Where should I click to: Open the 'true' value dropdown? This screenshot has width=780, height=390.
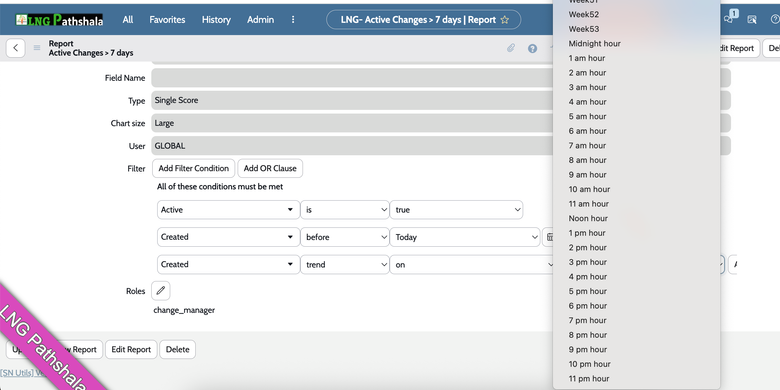click(456, 210)
